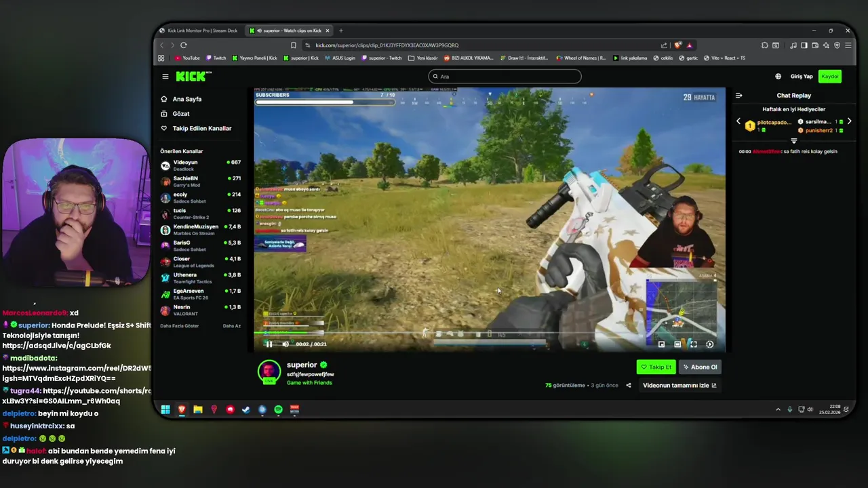The image size is (868, 488).
Task: Open Windows Start menu
Action: tap(165, 409)
